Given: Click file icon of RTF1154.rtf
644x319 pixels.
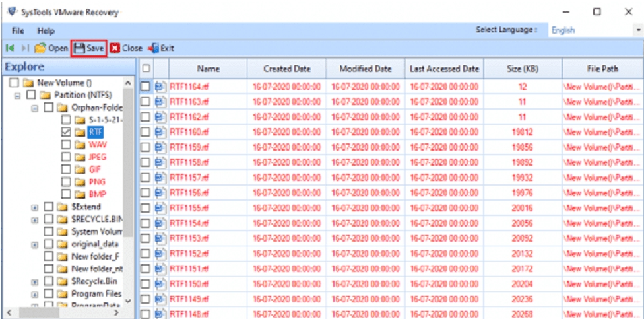Looking at the screenshot, I should (160, 224).
